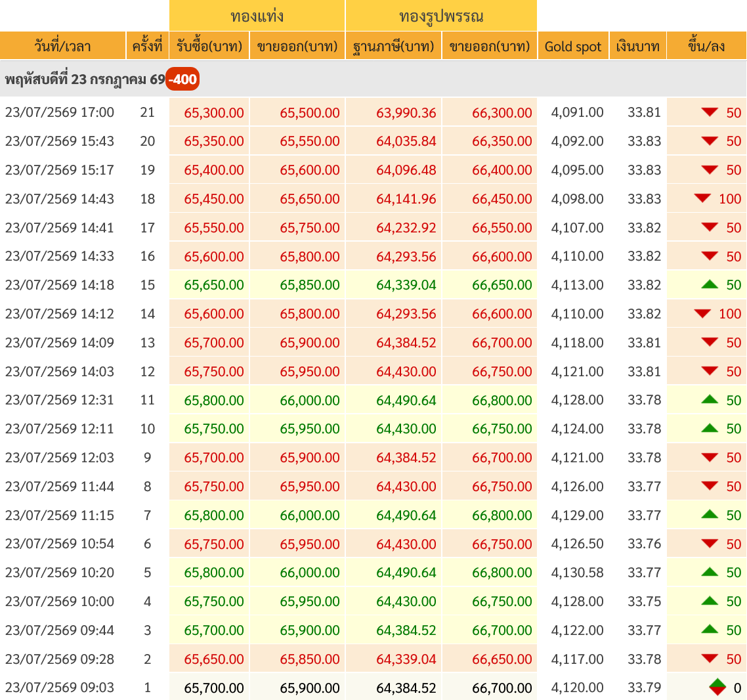The width and height of the screenshot is (747, 700).
Task: Click the tax base value 63,990.36
Action: click(x=406, y=113)
